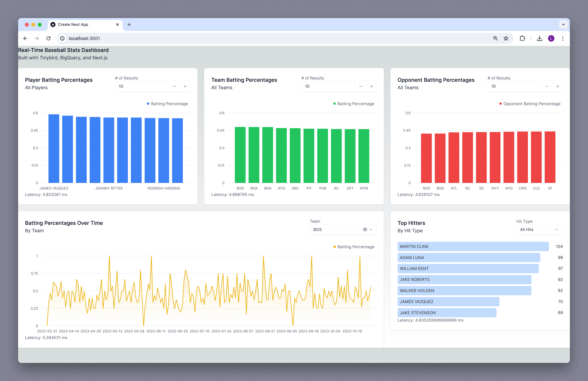This screenshot has height=381, width=588.
Task: Select the JAMES VAZQUEZ hitter bar
Action: coord(448,301)
